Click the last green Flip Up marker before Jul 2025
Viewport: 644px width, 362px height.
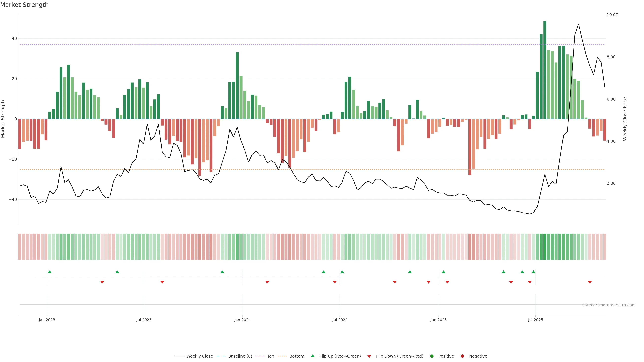(533, 272)
